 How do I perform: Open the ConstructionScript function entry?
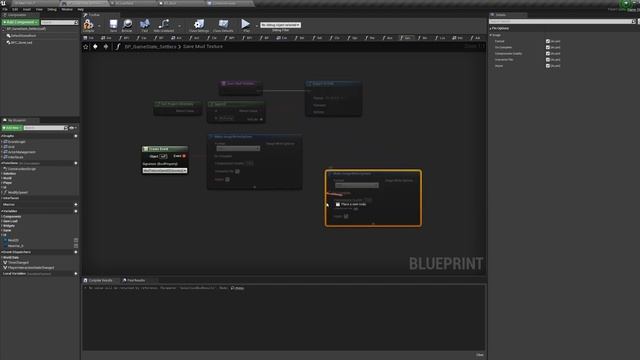(x=21, y=169)
